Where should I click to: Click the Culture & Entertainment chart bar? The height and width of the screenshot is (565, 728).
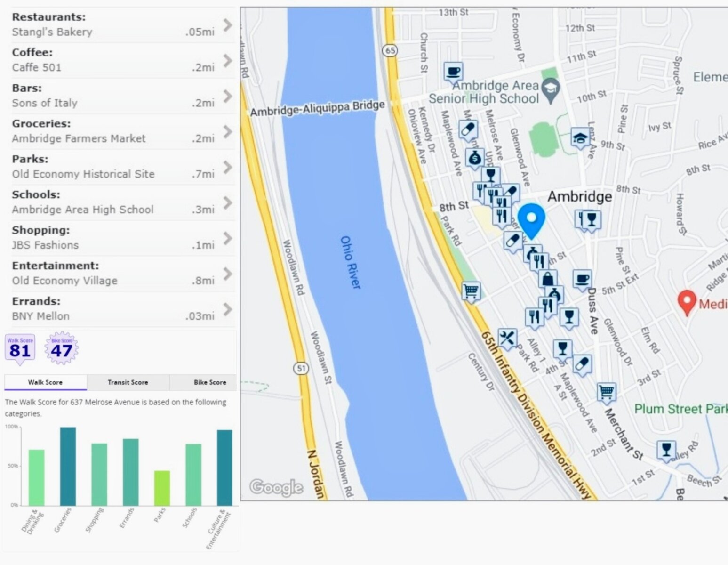point(224,468)
